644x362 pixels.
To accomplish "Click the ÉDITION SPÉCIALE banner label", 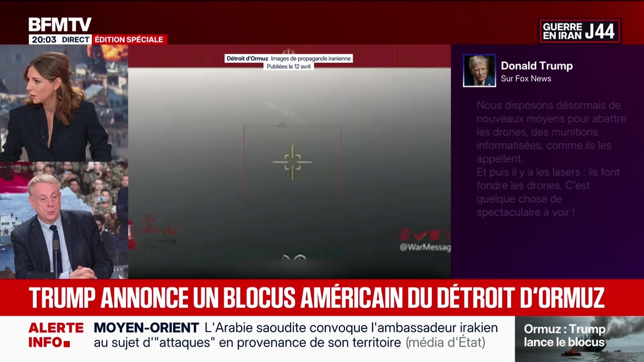I will pos(129,39).
